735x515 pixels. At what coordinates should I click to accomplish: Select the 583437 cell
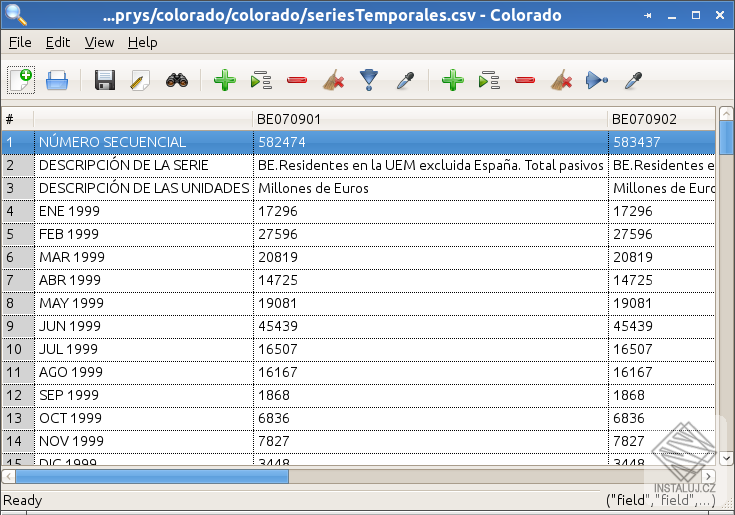click(662, 142)
